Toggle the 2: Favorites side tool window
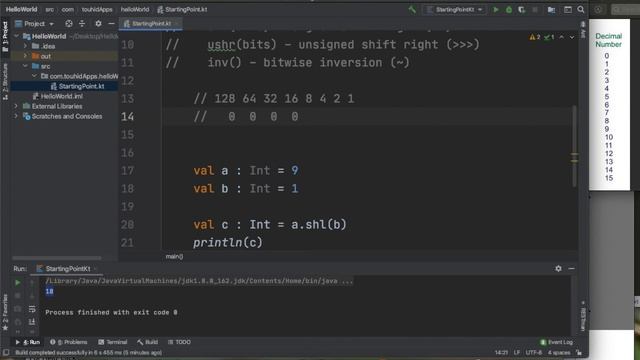 click(5, 312)
